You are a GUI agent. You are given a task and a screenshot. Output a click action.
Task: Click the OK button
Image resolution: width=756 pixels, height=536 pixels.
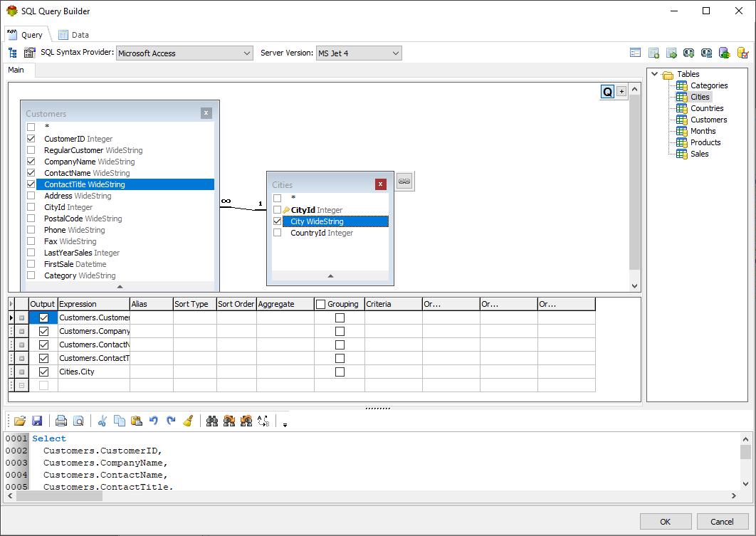pos(666,522)
